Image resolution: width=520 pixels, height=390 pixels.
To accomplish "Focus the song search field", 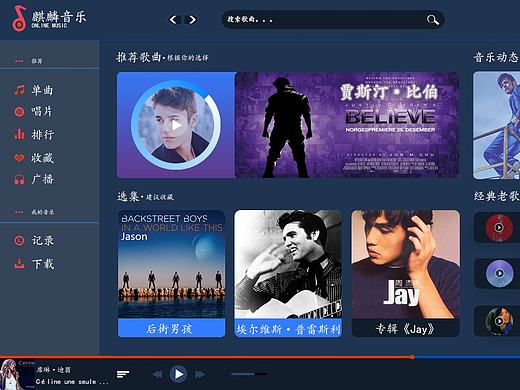I will point(333,19).
